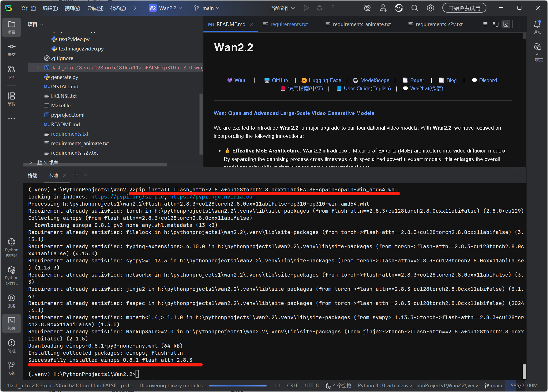Open the Commit tool window
The height and width of the screenshot is (392, 548).
pos(12,50)
